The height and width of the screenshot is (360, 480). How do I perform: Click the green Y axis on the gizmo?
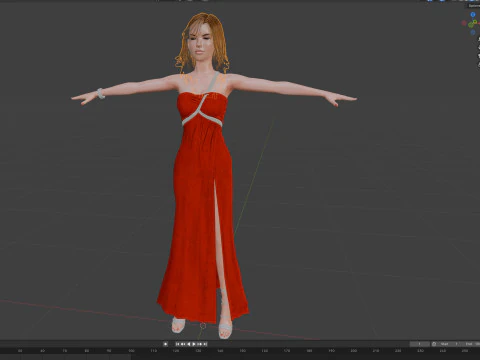pos(475,22)
